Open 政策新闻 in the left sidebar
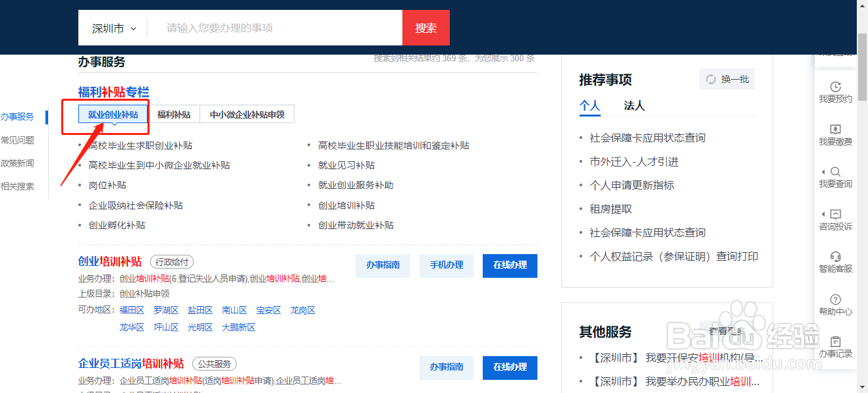This screenshot has height=393, width=868. (x=16, y=163)
